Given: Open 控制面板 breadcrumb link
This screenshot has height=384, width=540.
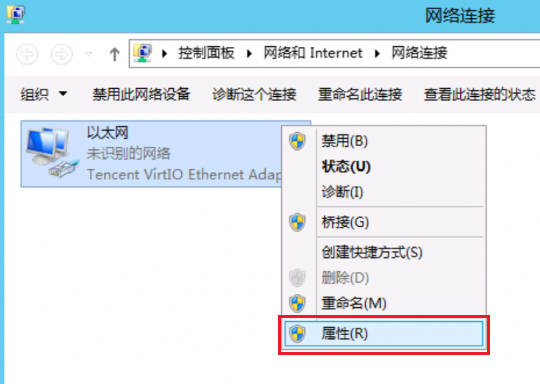Looking at the screenshot, I should (206, 53).
